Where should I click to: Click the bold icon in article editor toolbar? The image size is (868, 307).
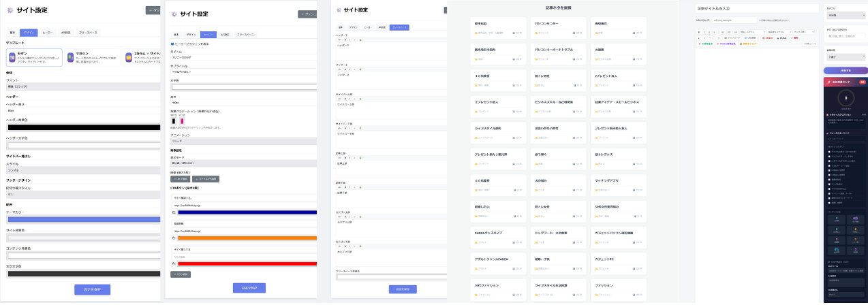tap(700, 32)
